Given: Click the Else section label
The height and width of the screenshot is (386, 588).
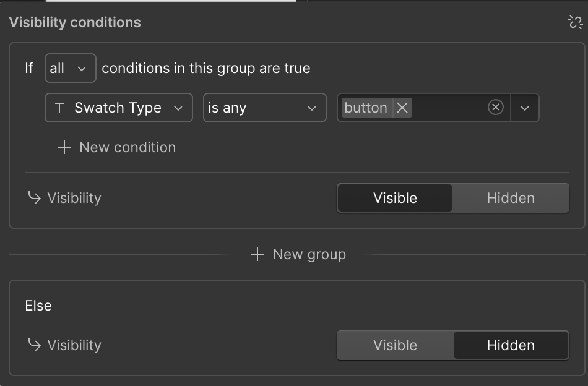Looking at the screenshot, I should click(x=38, y=306).
